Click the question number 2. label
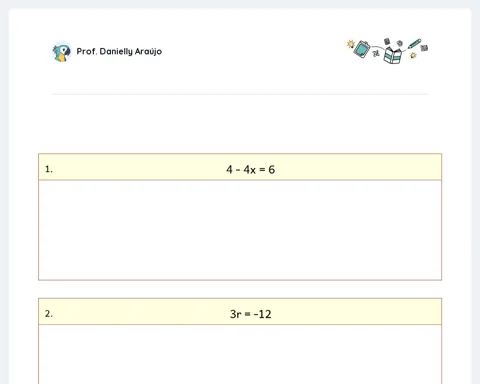480x384 pixels. 49,314
